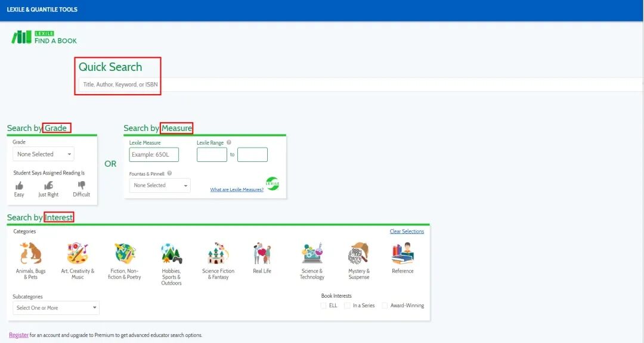Screen dimensions: 644x343
Task: Click the Lexile Range start field
Action: click(x=212, y=155)
